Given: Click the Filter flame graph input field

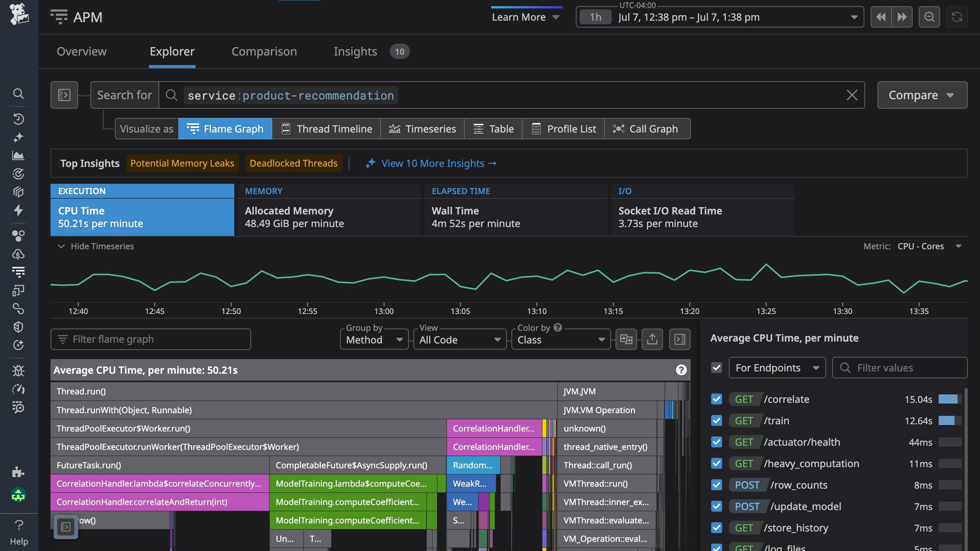Looking at the screenshot, I should (x=150, y=339).
